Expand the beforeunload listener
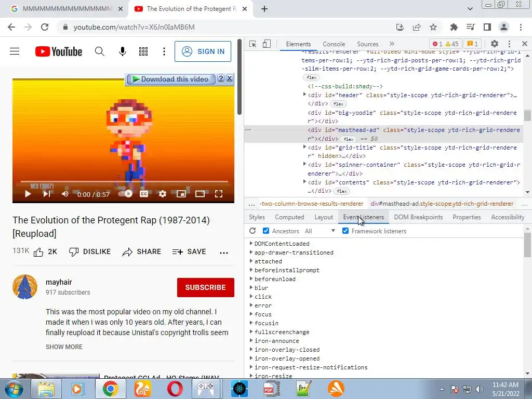The height and width of the screenshot is (399, 532). 251,278
